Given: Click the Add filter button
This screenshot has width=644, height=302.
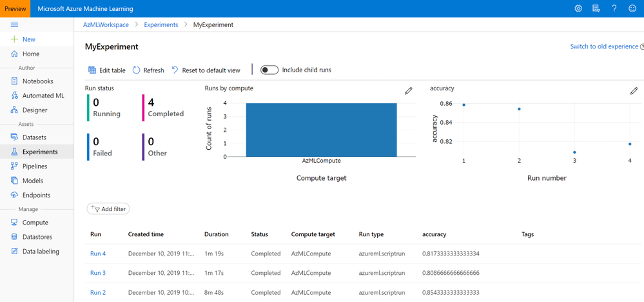Looking at the screenshot, I should point(108,208).
